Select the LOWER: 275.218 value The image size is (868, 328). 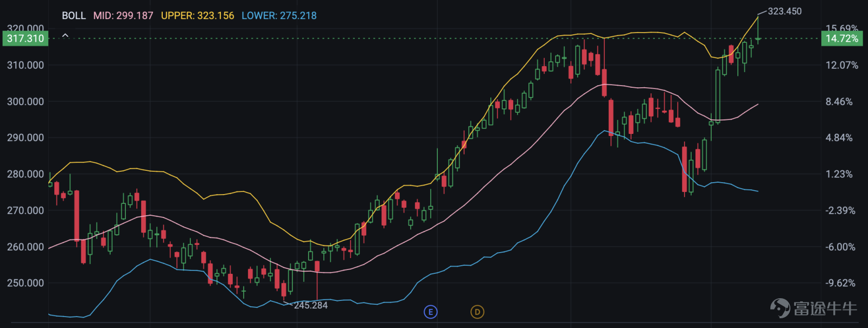pos(279,16)
